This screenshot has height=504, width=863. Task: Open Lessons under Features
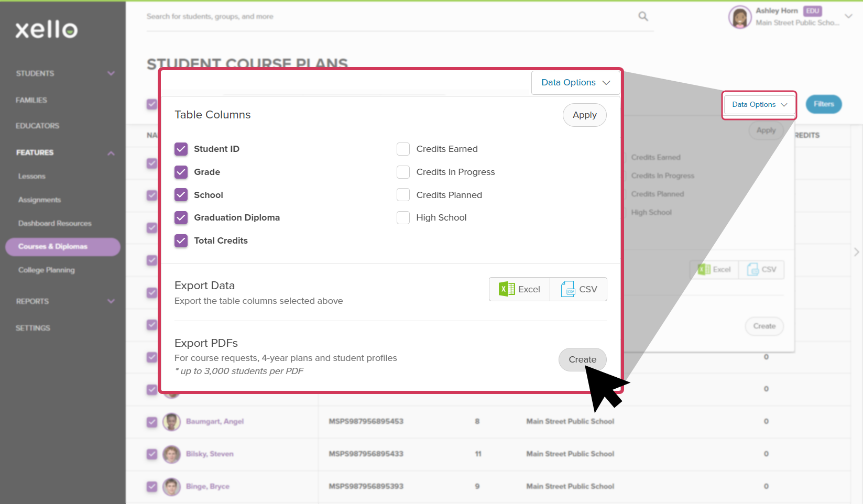[32, 176]
